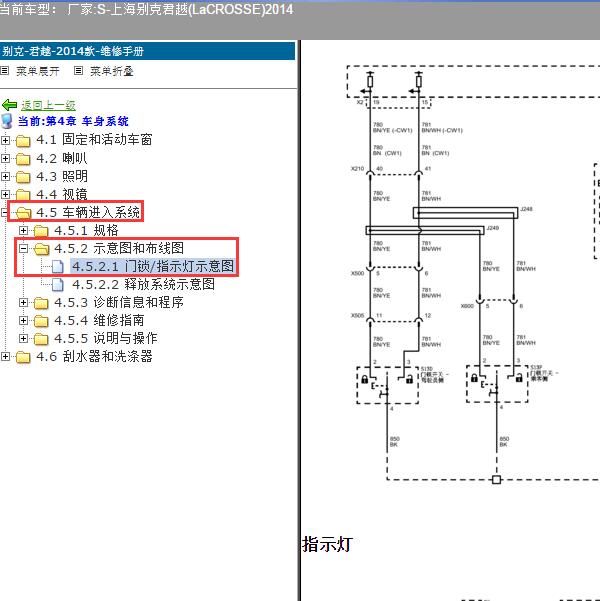Click the driver-side door lock switch symbol
This screenshot has width=600, height=601.
(387, 385)
